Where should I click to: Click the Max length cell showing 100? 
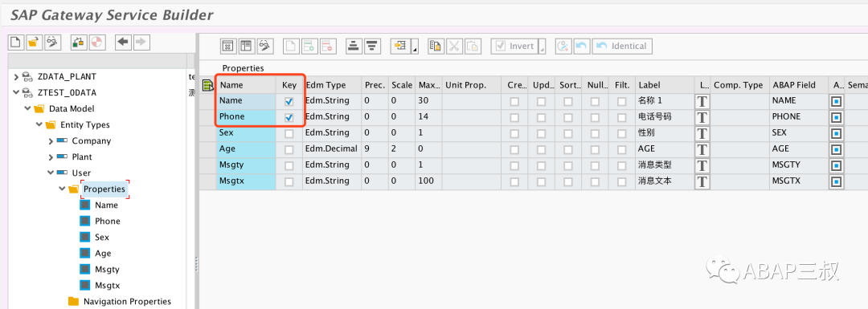click(428, 181)
